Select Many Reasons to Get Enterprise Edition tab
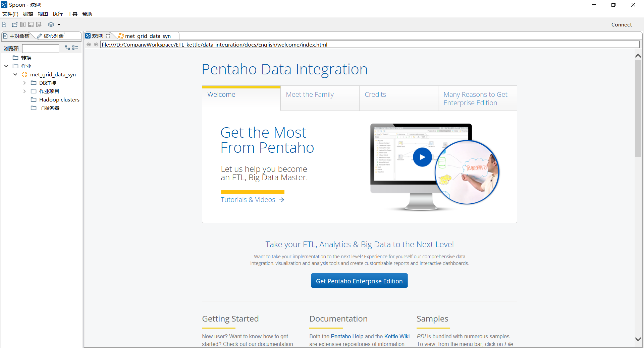 point(477,98)
